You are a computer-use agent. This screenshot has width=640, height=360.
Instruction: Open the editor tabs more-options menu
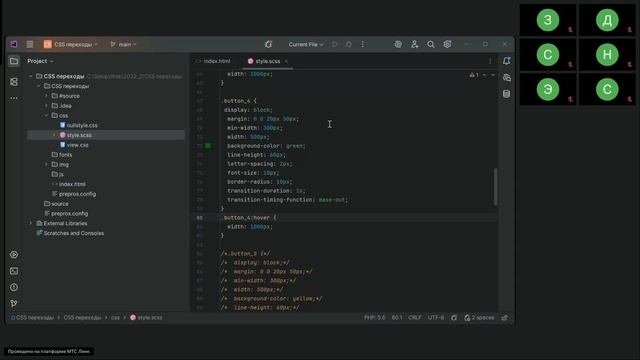490,61
